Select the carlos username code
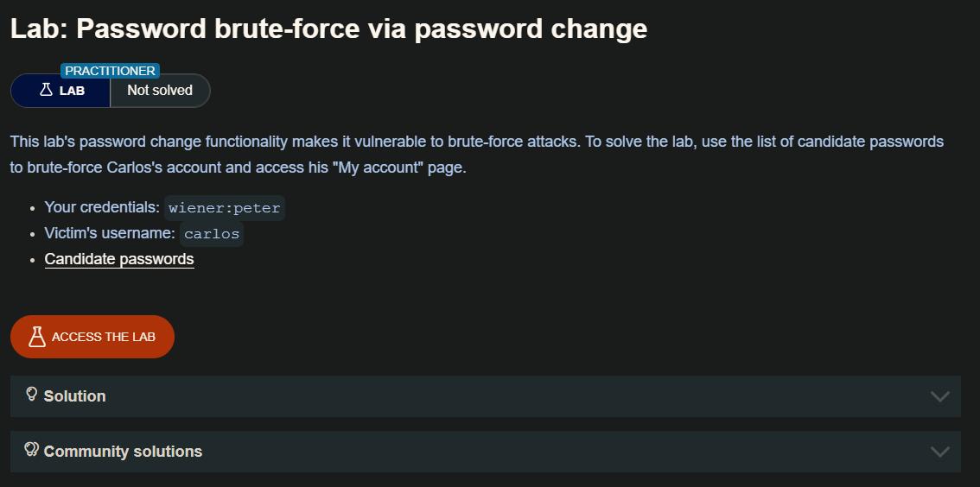This screenshot has height=487, width=980. (213, 234)
